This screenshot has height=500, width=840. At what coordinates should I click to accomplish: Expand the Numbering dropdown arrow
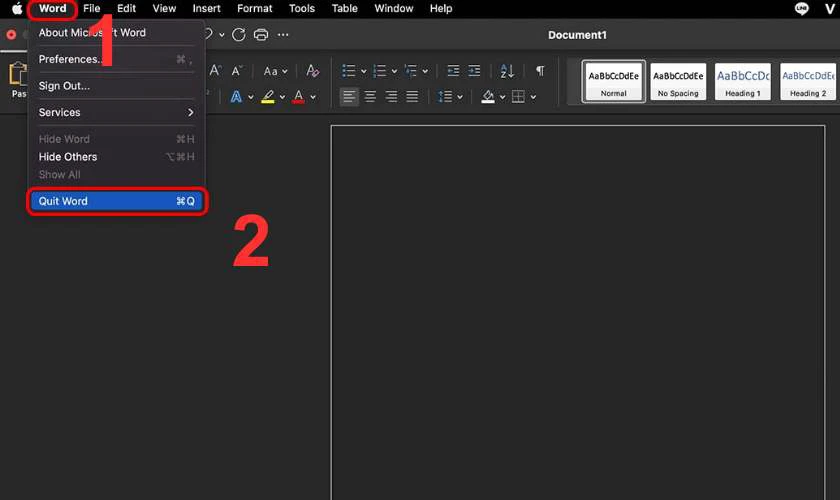click(394, 71)
